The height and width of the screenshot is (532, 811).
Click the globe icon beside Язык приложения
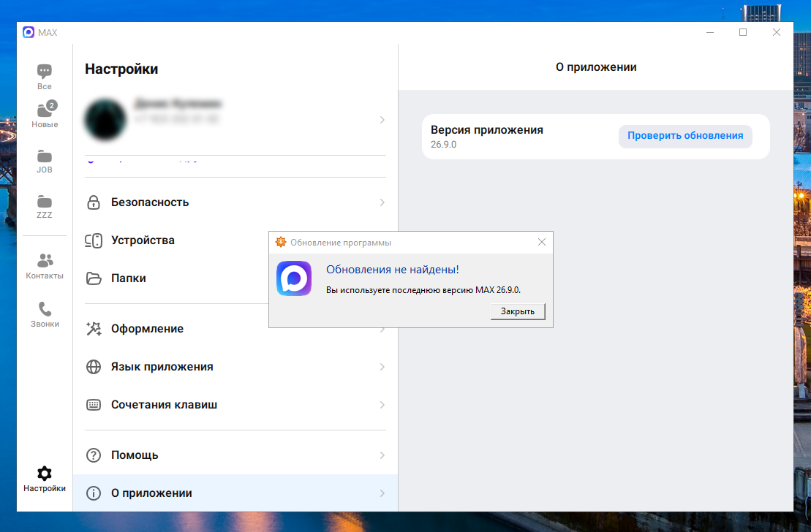click(94, 367)
